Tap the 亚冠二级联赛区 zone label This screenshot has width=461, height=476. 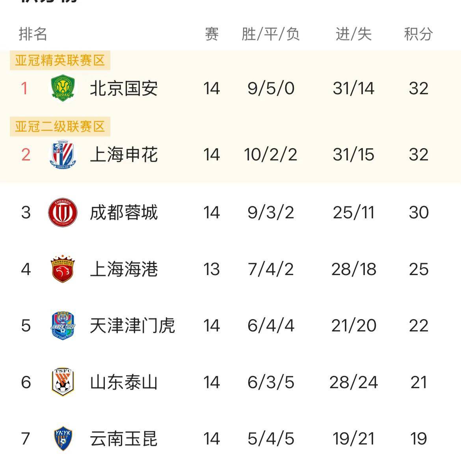pos(60,126)
